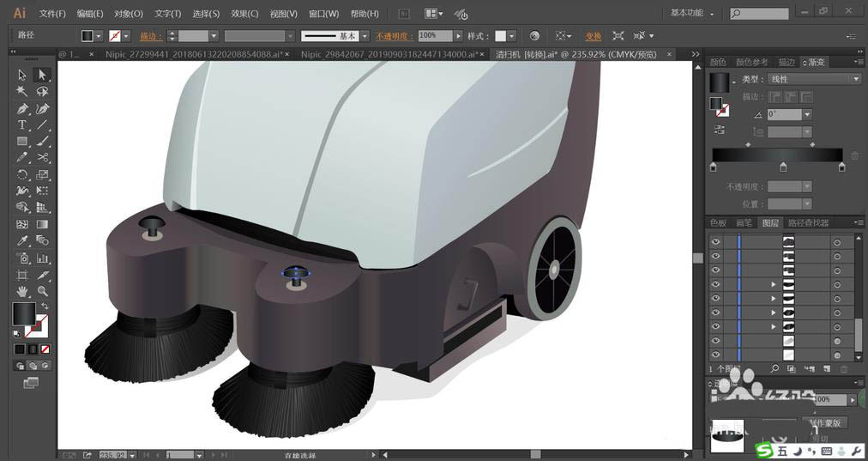Select the Scale tool
The image size is (868, 461).
pos(42,174)
